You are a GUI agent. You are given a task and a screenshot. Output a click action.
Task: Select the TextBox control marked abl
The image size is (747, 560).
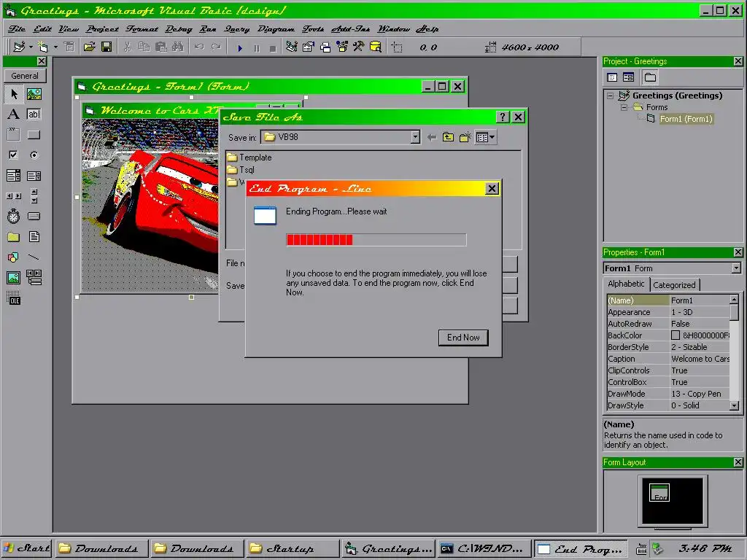(x=34, y=114)
